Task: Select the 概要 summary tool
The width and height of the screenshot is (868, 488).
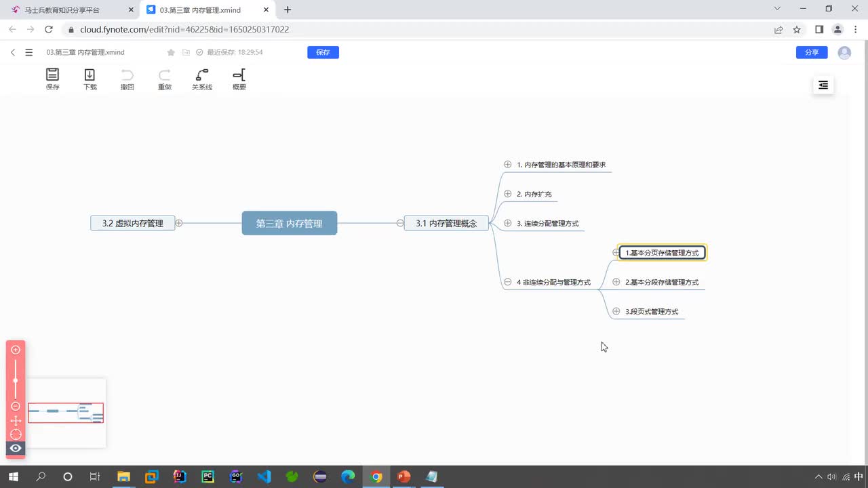Action: coord(239,79)
